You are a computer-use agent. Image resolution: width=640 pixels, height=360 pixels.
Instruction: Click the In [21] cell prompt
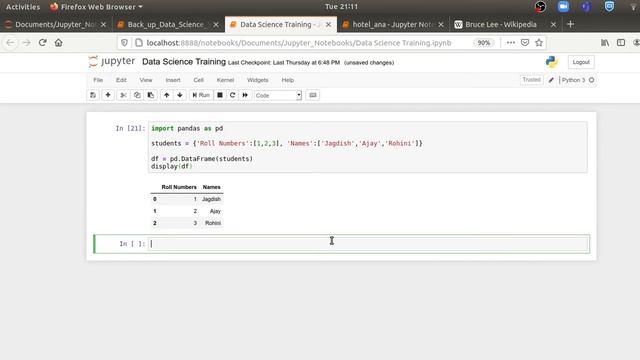(x=130, y=128)
